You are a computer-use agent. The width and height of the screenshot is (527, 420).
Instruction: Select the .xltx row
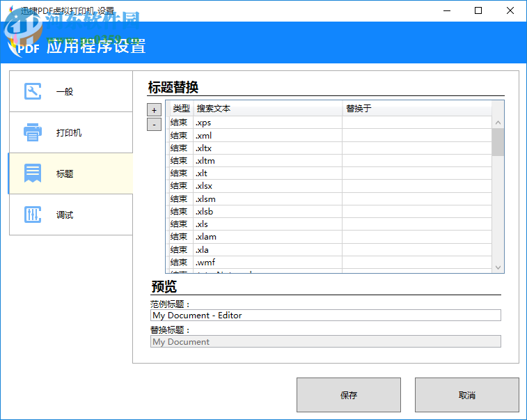[331, 148]
